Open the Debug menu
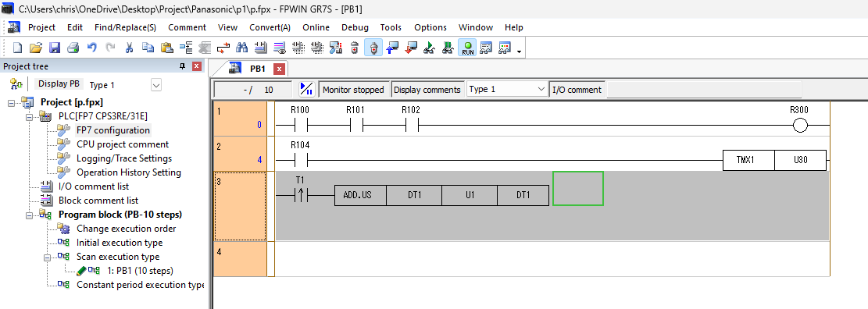Screen dimensions: 868x309 tap(355, 27)
